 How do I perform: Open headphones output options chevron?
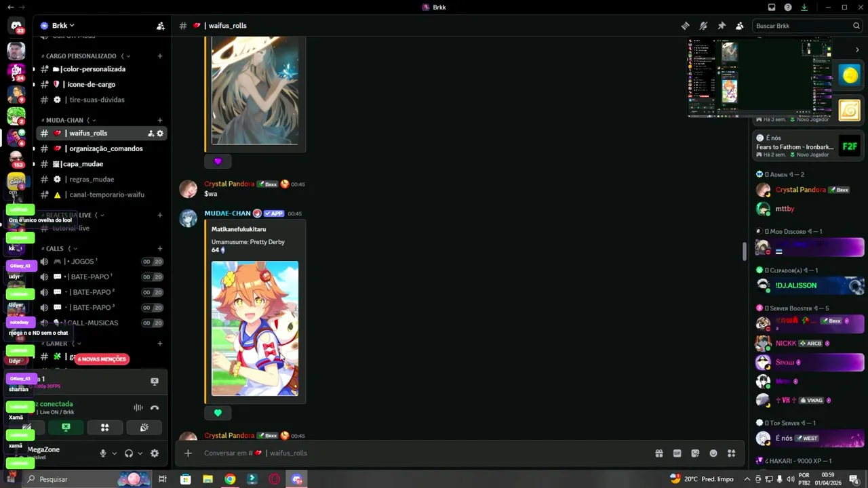[x=140, y=453]
